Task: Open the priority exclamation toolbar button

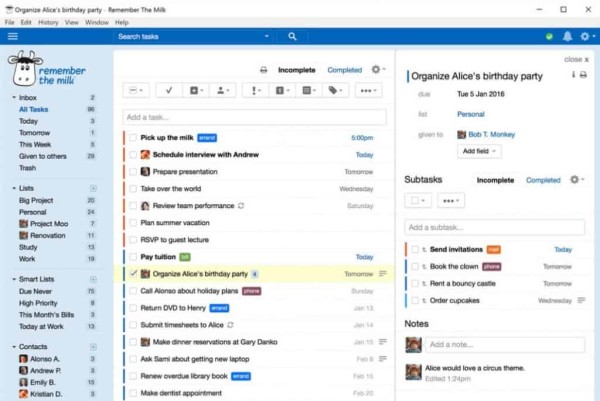Action: pyautogui.click(x=256, y=90)
